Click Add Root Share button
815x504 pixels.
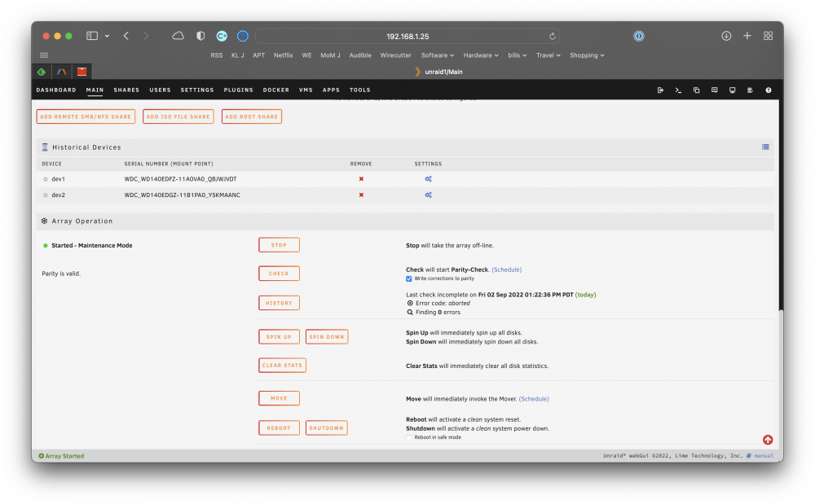point(252,116)
